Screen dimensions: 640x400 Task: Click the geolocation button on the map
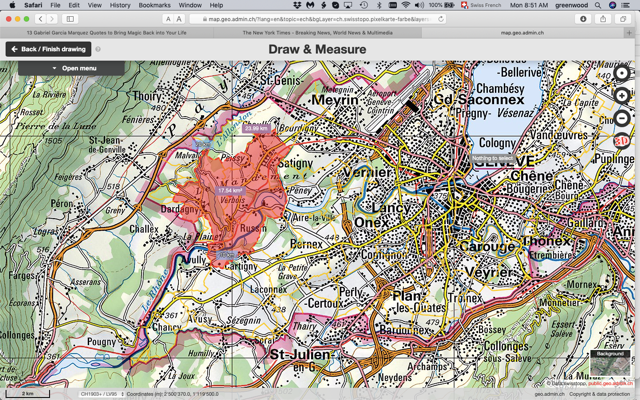click(621, 74)
